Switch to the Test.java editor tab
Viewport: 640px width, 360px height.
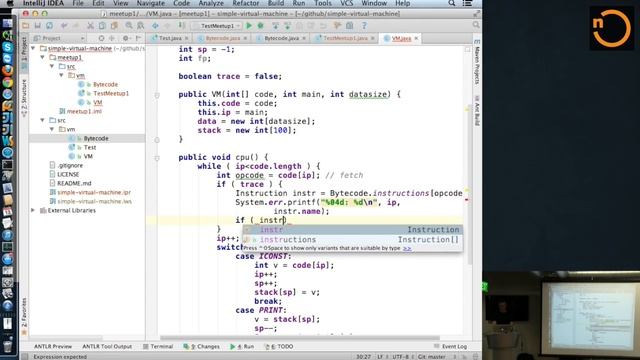[170, 38]
